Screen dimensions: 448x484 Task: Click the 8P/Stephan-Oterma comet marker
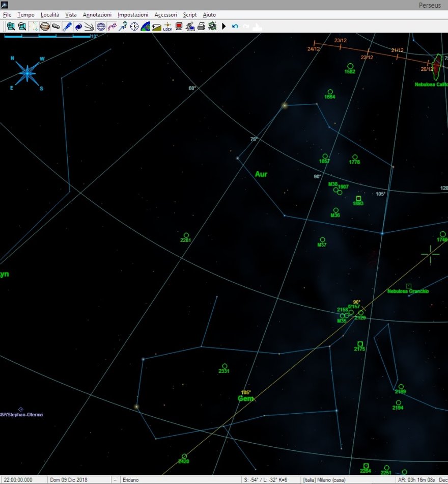click(21, 409)
